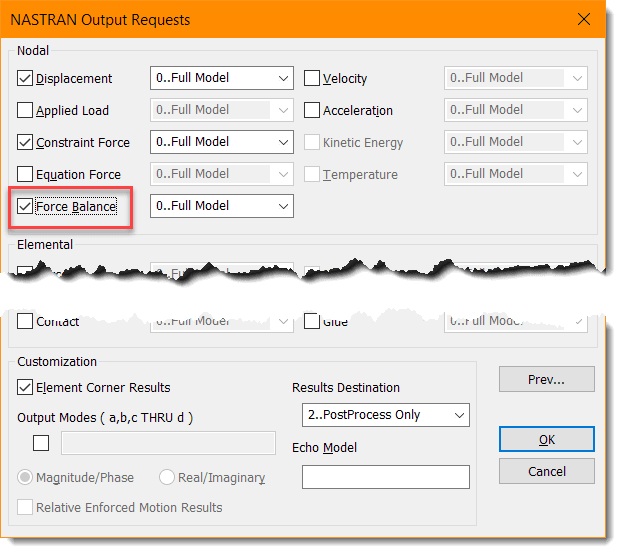Check Relative Enforced Motion Results
Image resolution: width=621 pixels, height=553 pixels.
[25, 507]
